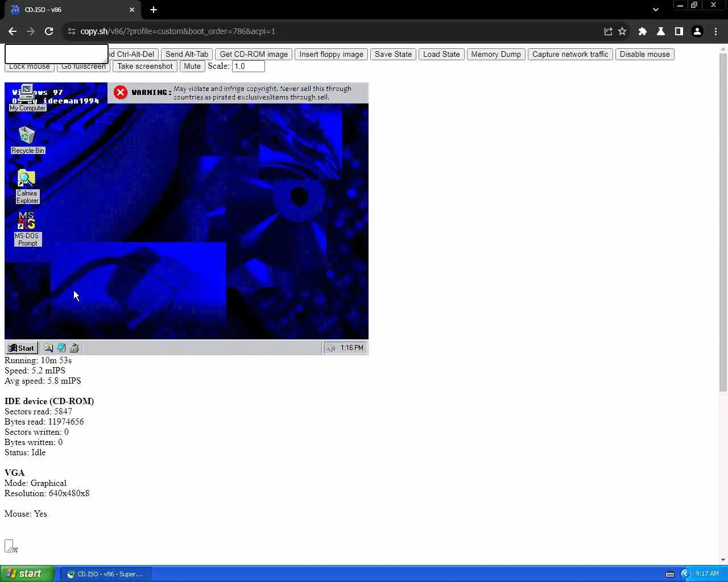Click the 1:16 PM emulated clock
This screenshot has height=582, width=728.
coord(351,348)
